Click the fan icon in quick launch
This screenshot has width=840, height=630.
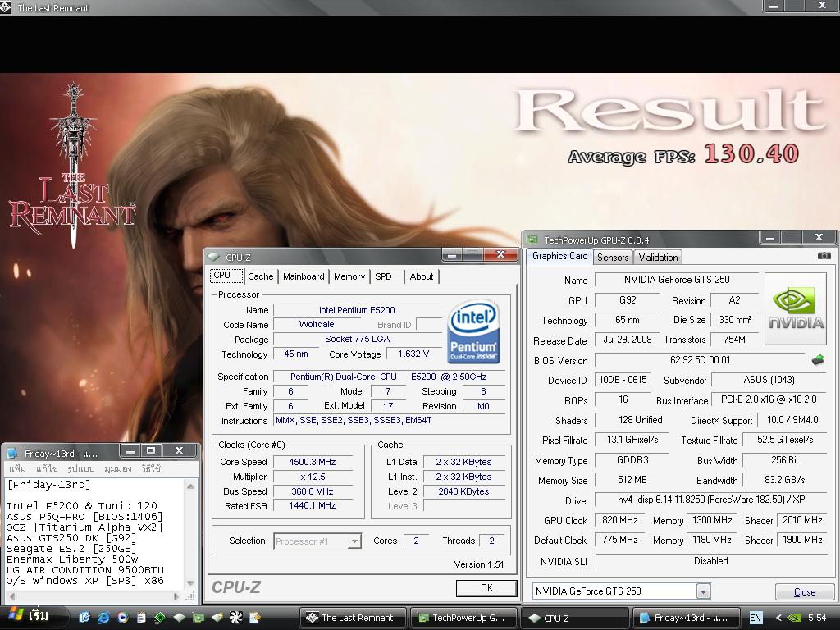[x=235, y=618]
